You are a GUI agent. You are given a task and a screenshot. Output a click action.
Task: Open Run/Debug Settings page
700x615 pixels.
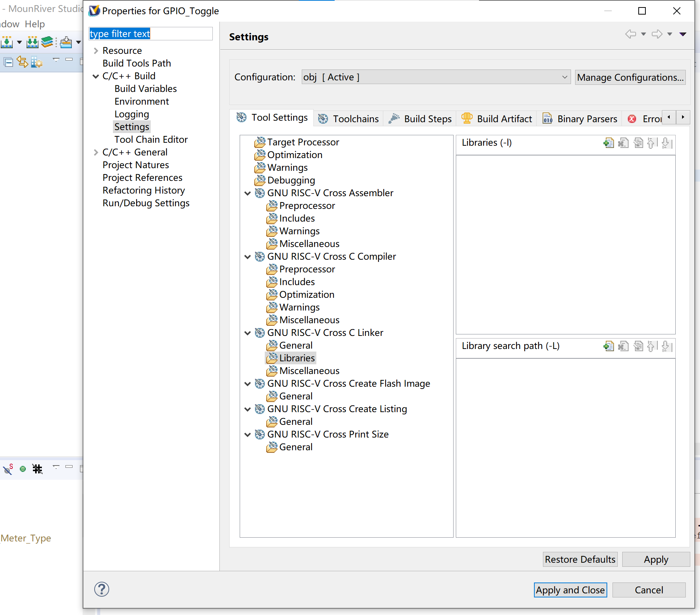(146, 203)
